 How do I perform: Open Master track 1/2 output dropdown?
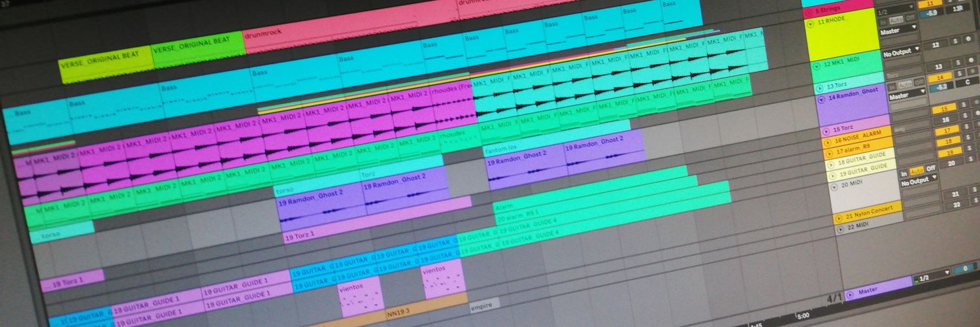932,276
